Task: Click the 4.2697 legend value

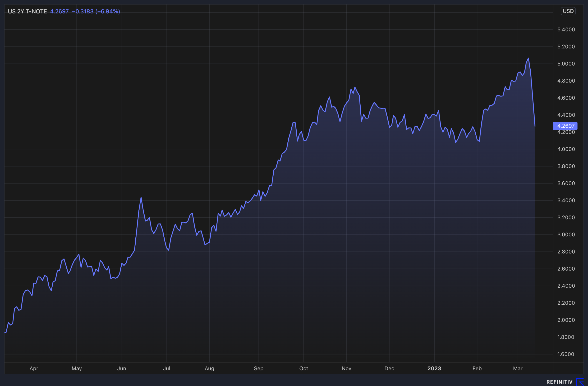Action: pyautogui.click(x=59, y=11)
